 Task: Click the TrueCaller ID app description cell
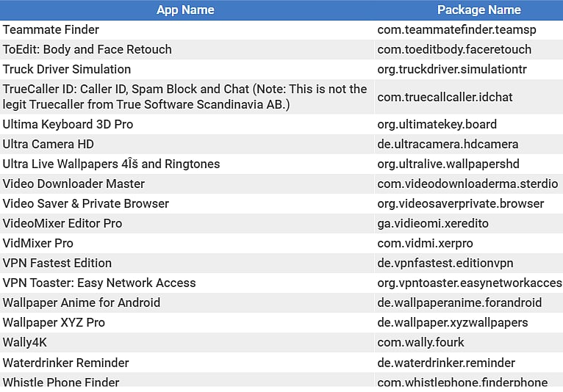(x=184, y=96)
